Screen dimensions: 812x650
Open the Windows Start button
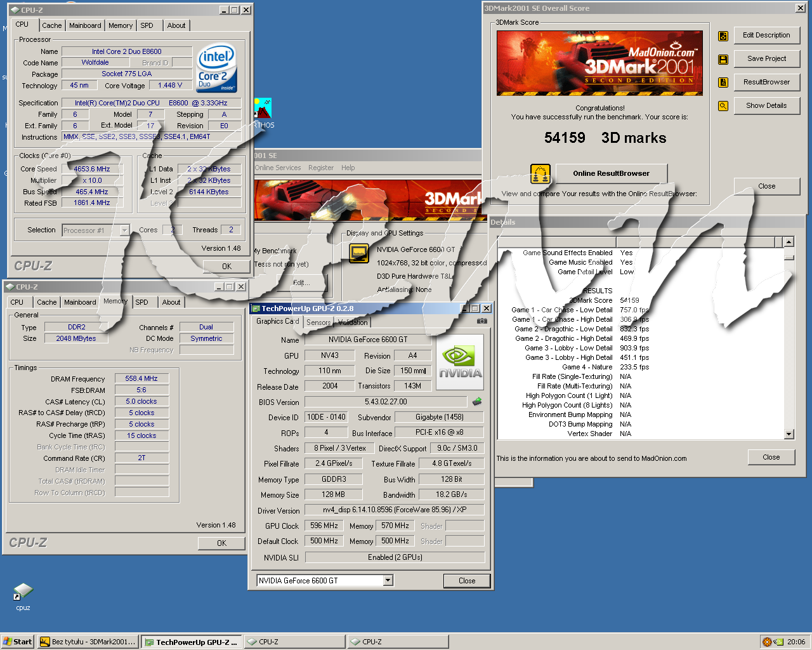pyautogui.click(x=17, y=642)
